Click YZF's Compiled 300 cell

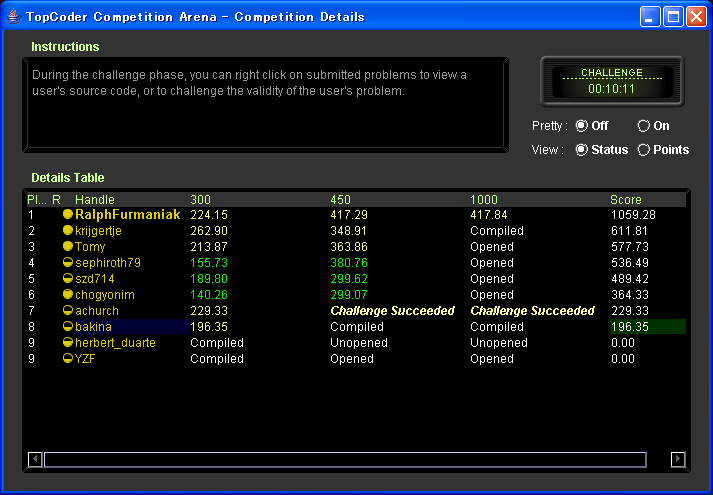click(217, 358)
